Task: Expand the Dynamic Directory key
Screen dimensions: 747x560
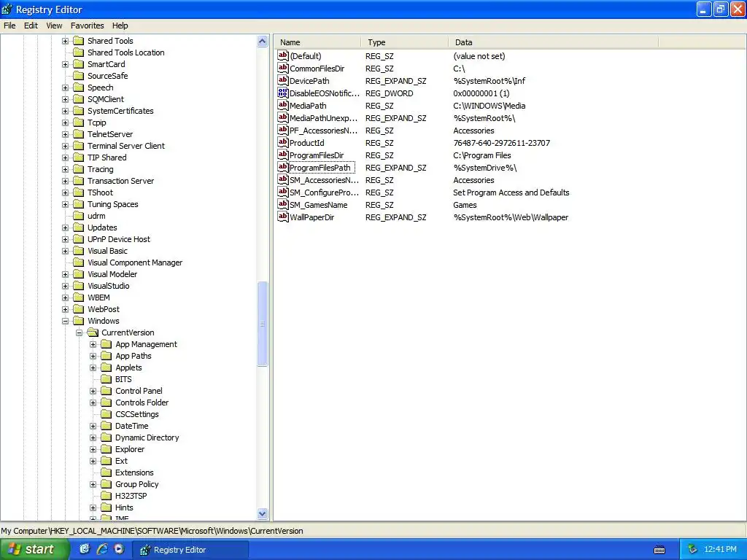Action: click(x=93, y=437)
